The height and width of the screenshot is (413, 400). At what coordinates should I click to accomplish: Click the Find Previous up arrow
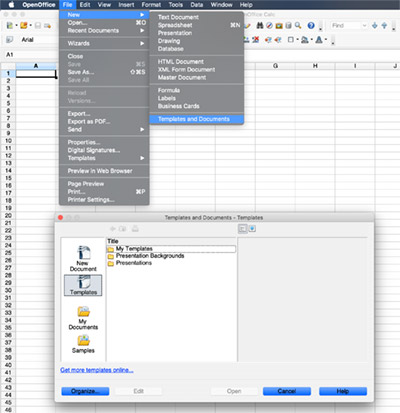pyautogui.click(x=384, y=25)
